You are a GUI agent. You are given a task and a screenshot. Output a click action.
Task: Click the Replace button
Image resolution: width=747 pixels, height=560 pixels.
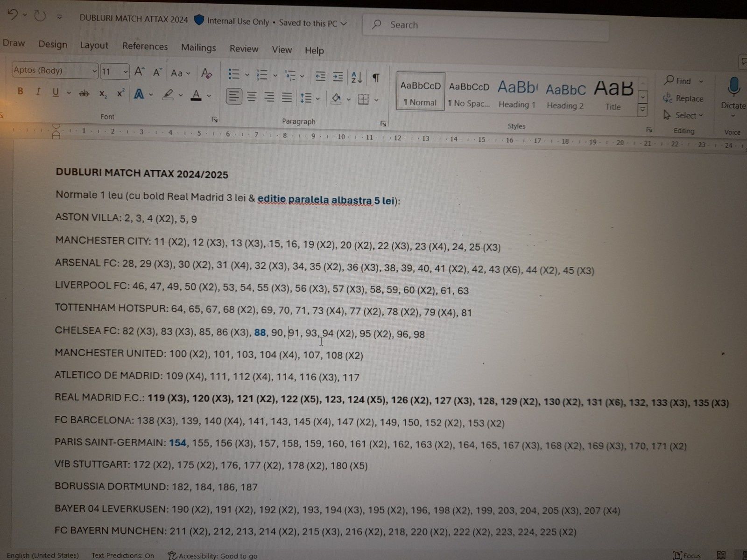coord(683,98)
